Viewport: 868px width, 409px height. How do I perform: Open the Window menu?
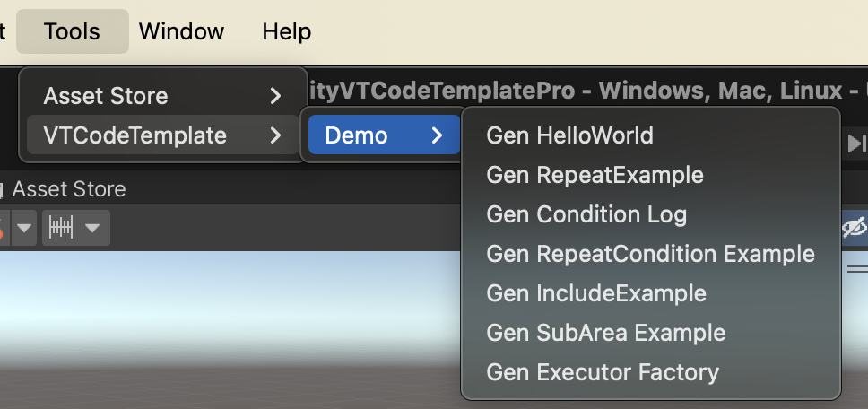point(181,31)
